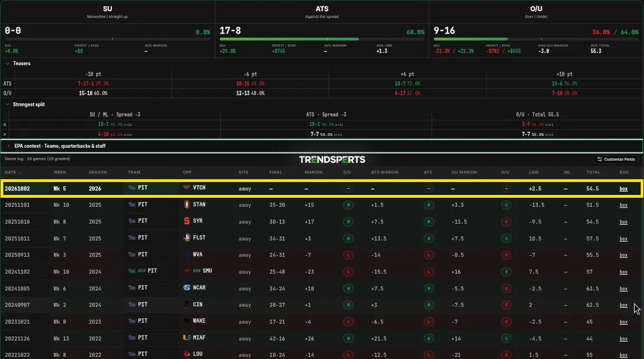Click the date 20261002 in the game log

click(17, 188)
